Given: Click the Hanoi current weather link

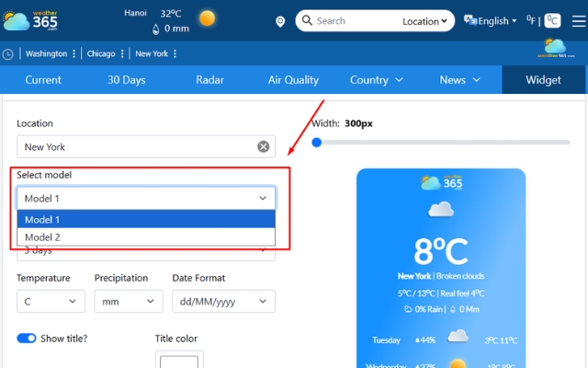Looking at the screenshot, I should coord(135,13).
